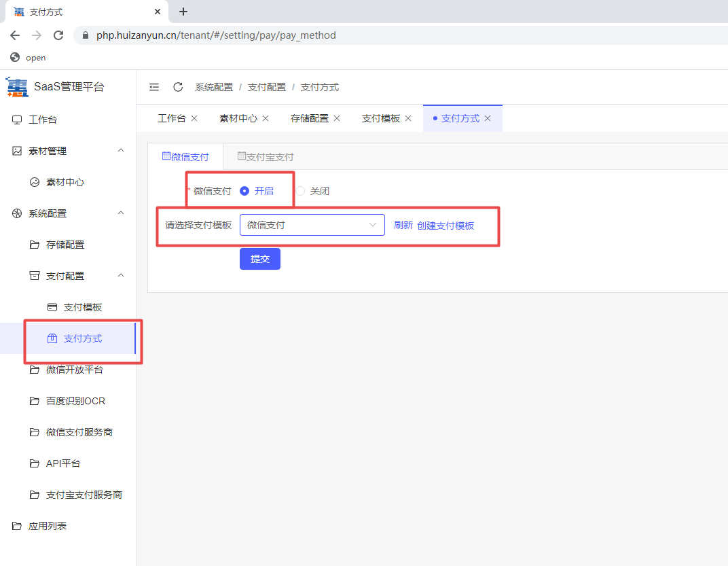Open a new browser tab with plus icon

point(183,12)
